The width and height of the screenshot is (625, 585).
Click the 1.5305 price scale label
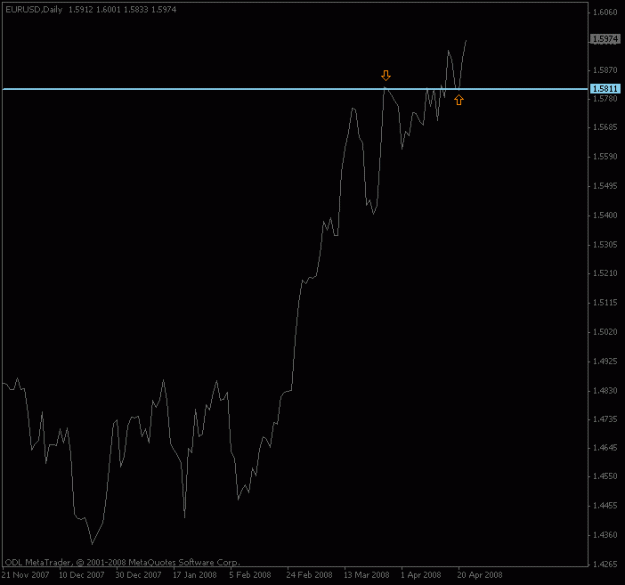[605, 245]
